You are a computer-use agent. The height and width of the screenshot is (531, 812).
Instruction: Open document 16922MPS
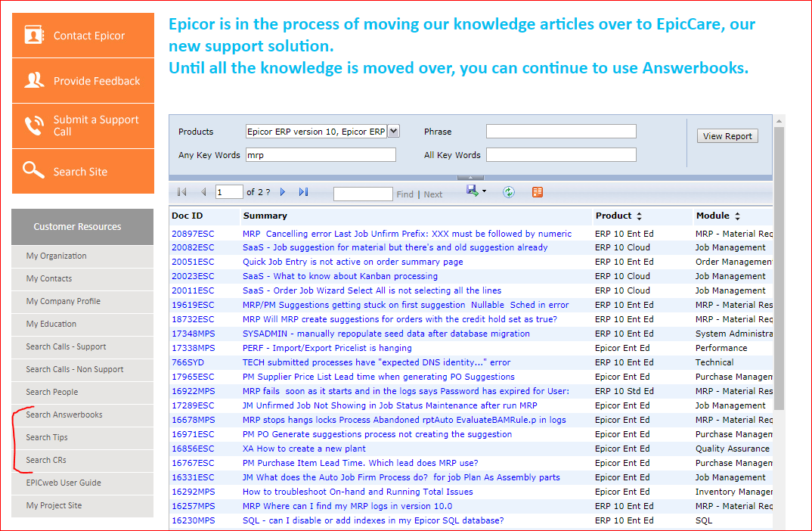coord(193,391)
